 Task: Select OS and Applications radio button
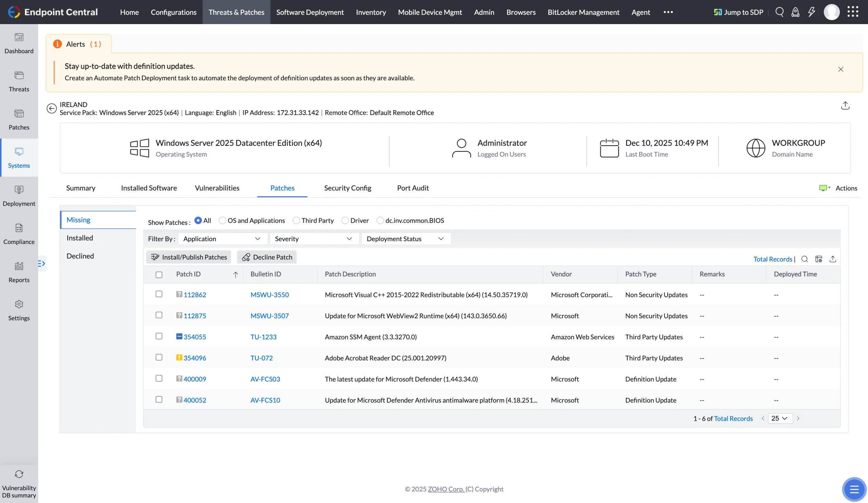[222, 220]
